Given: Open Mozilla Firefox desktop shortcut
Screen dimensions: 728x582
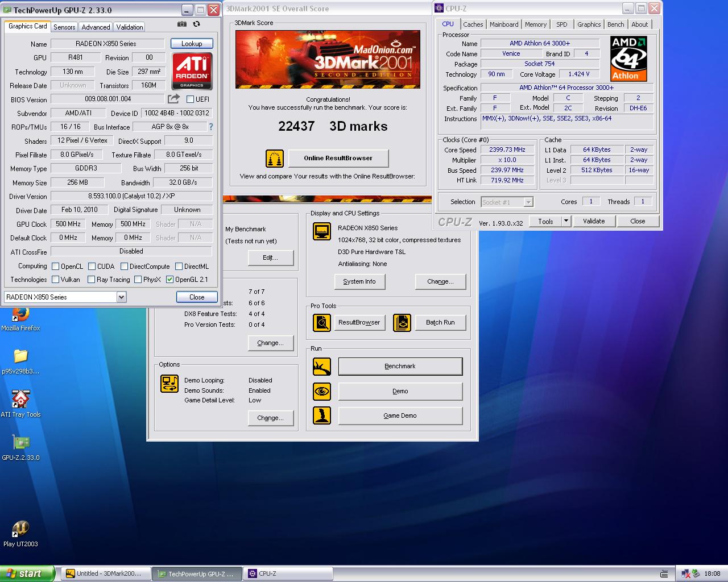Looking at the screenshot, I should coord(20,315).
